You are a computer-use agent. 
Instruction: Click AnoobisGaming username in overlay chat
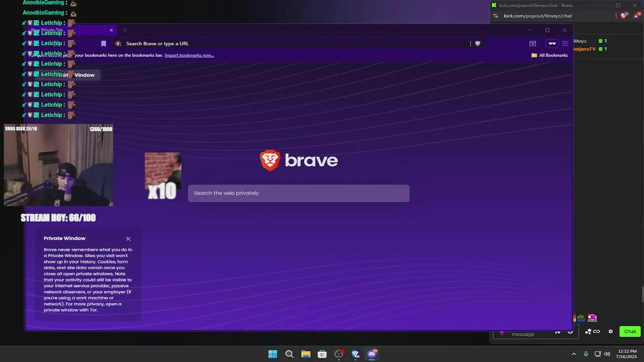[43, 13]
